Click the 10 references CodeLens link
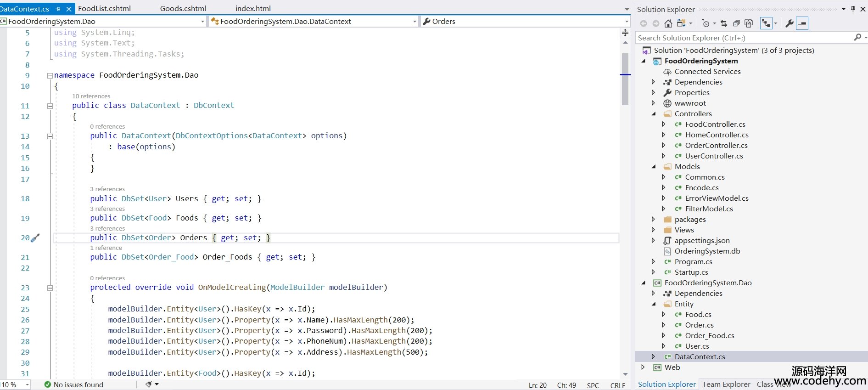 [91, 96]
